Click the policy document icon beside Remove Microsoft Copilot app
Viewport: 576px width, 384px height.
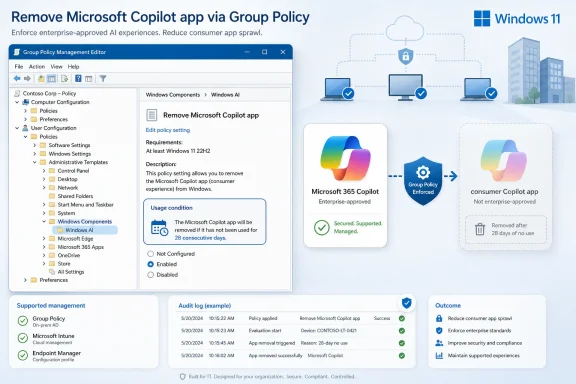152,115
